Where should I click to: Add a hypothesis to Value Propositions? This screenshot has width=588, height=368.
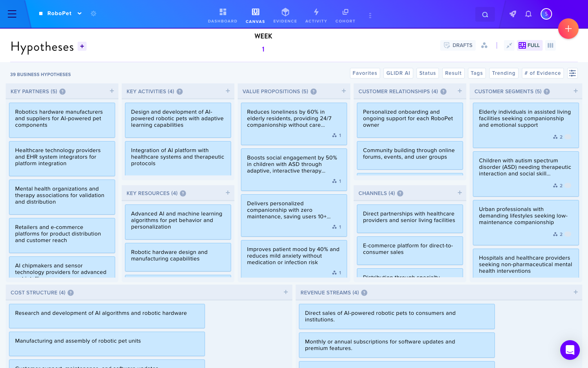tap(344, 91)
